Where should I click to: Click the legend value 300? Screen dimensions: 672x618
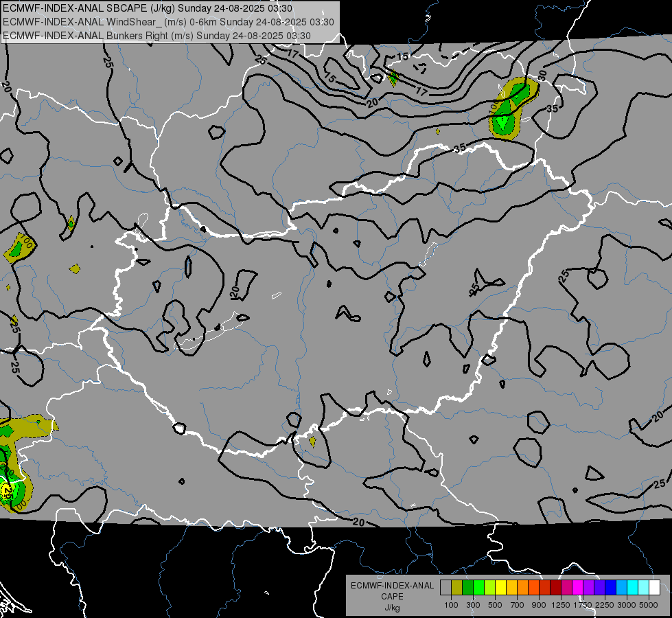tap(473, 605)
